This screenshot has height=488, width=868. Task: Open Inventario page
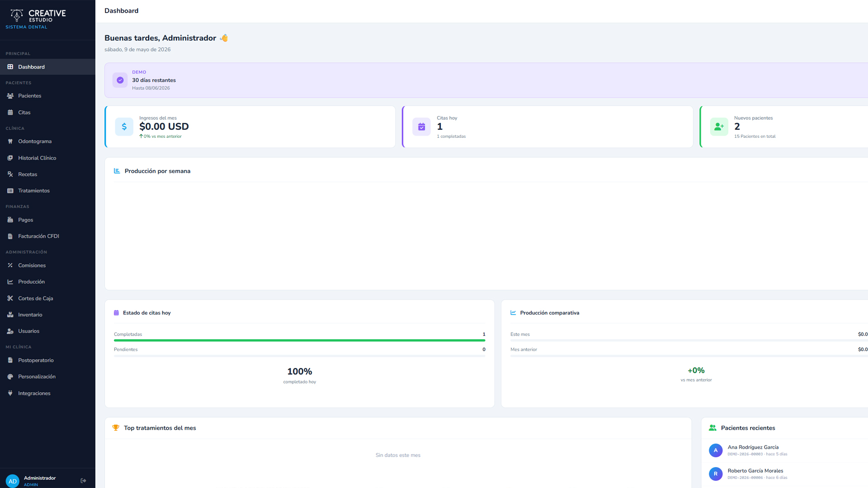point(47,315)
